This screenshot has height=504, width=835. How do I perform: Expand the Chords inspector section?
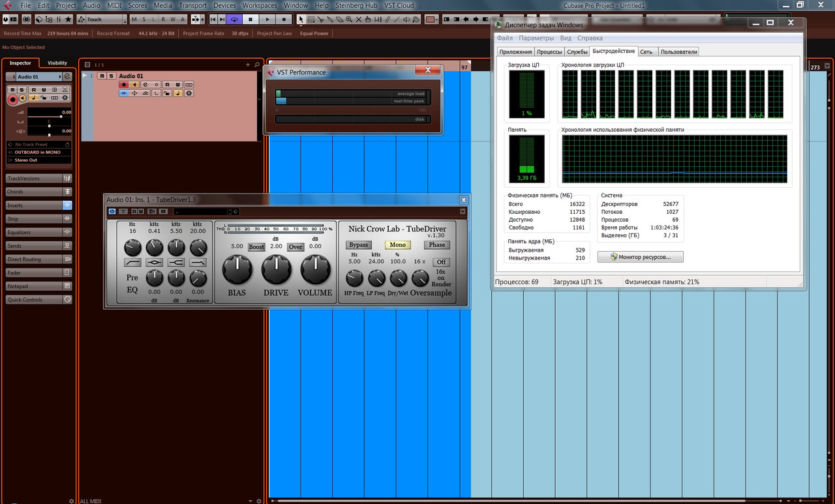coord(39,192)
